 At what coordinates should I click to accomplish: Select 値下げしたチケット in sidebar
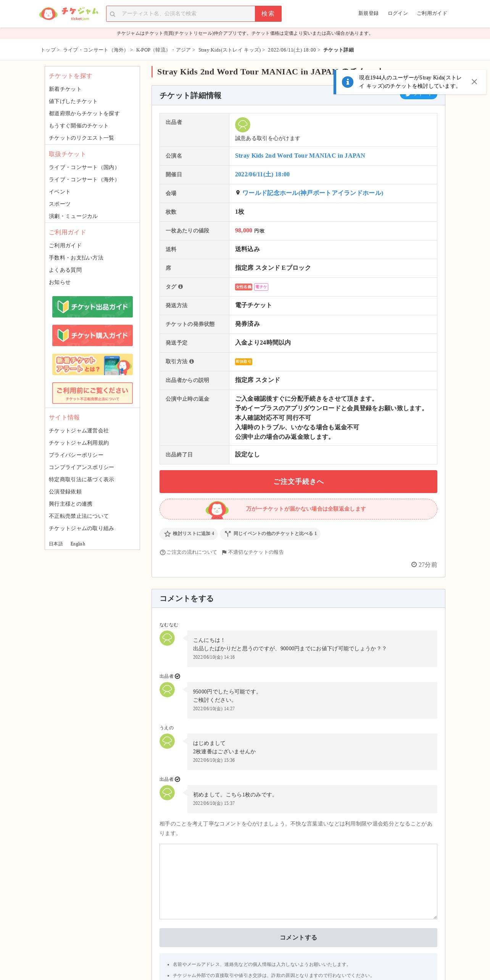[73, 101]
